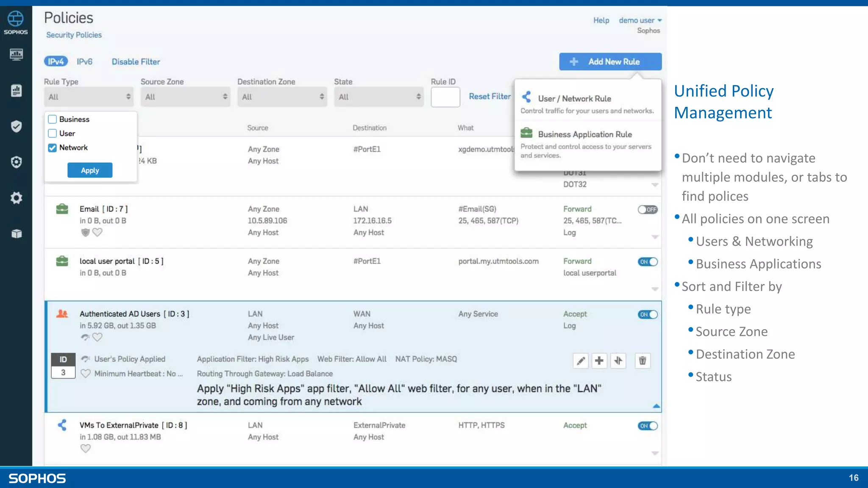This screenshot has height=488, width=868.
Task: Click the User's Policy Applied icon
Action: 85,359
